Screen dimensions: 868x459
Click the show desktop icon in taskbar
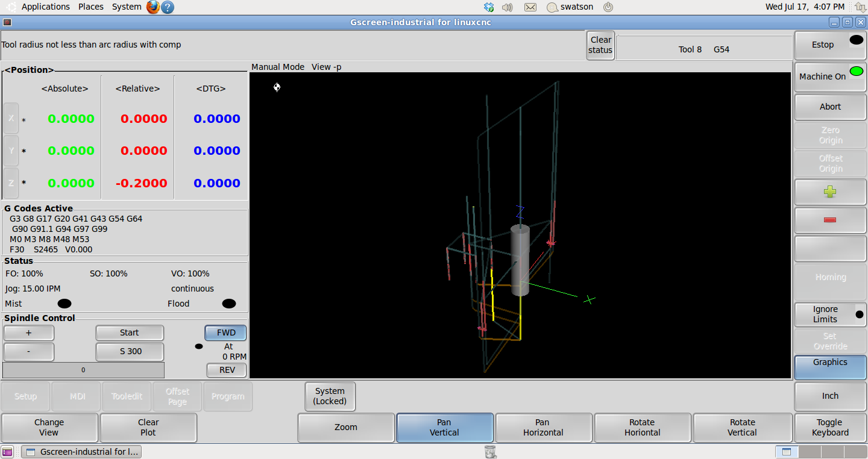click(7, 452)
